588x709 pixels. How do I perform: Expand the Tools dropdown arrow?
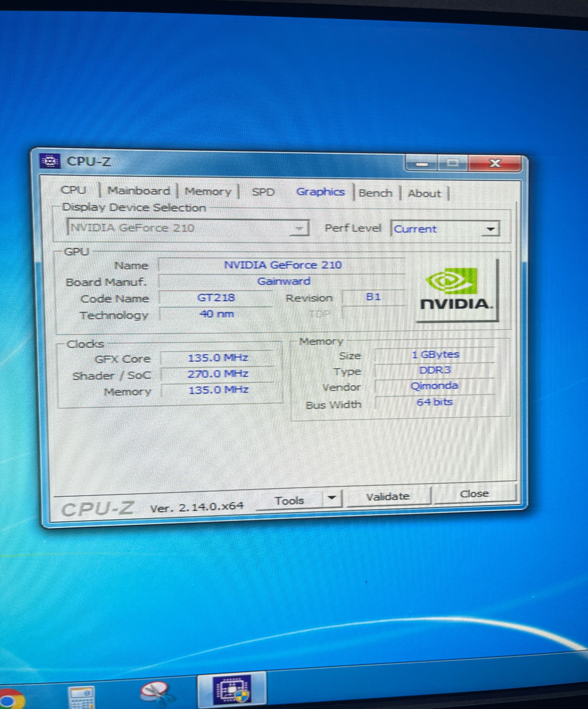332,498
